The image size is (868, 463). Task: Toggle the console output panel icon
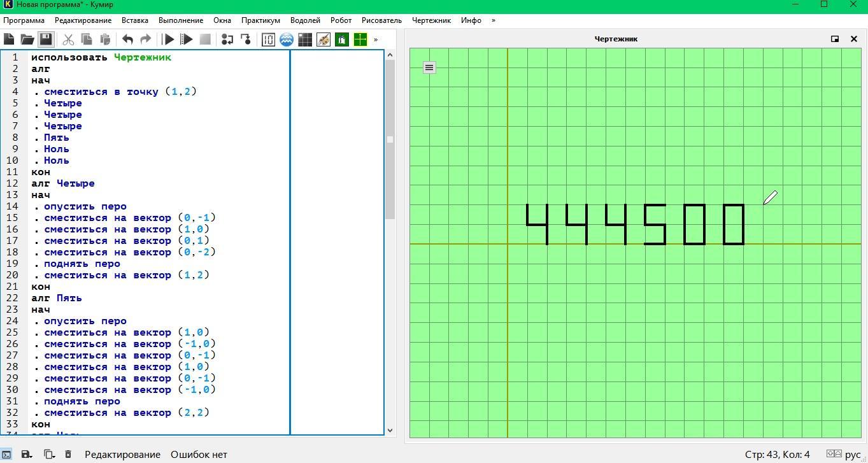pos(6,454)
